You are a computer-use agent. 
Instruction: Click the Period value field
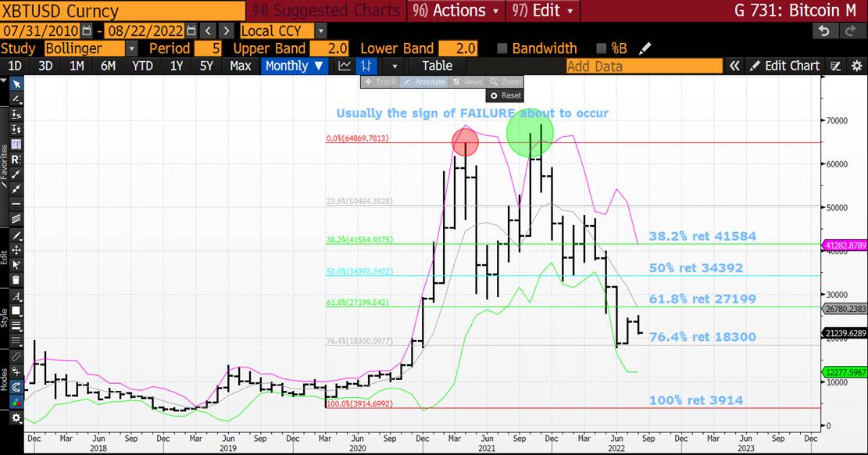pos(208,48)
